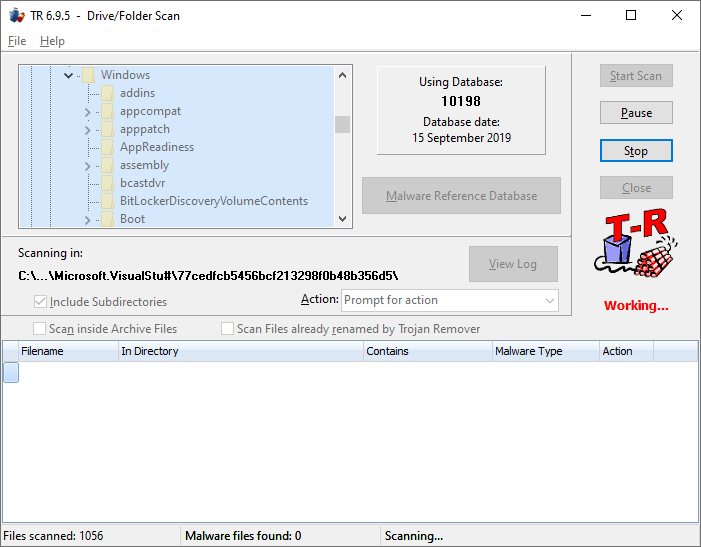This screenshot has height=547, width=701.
Task: Select the bcastdvr tree item
Action: [143, 183]
